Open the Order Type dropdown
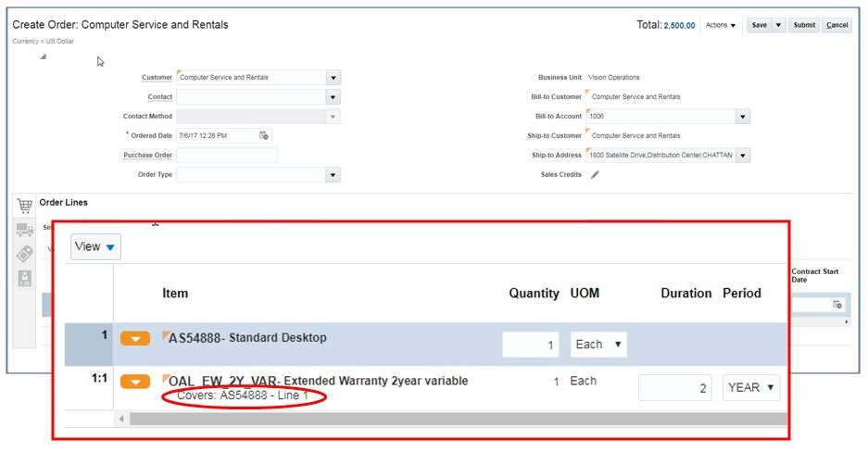The height and width of the screenshot is (452, 868). pyautogui.click(x=333, y=175)
